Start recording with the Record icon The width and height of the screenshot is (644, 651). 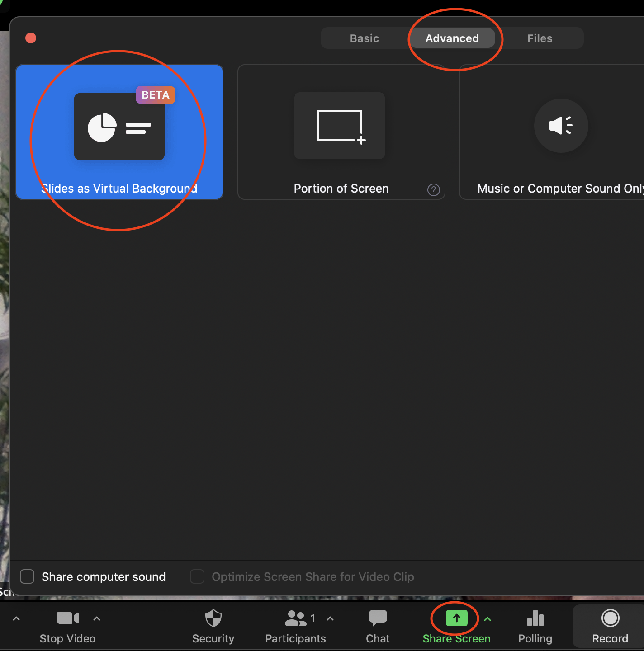click(610, 618)
